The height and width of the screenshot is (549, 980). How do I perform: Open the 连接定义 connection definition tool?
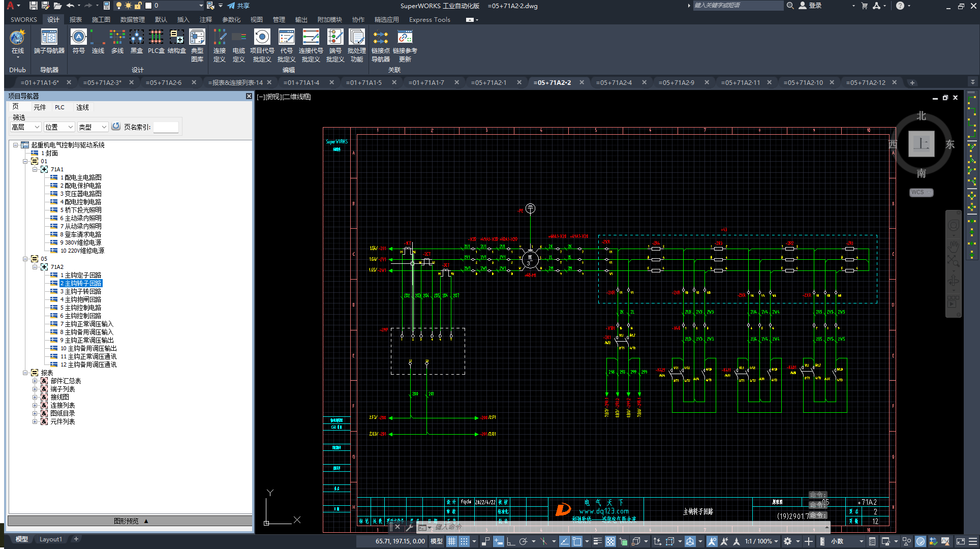click(220, 46)
